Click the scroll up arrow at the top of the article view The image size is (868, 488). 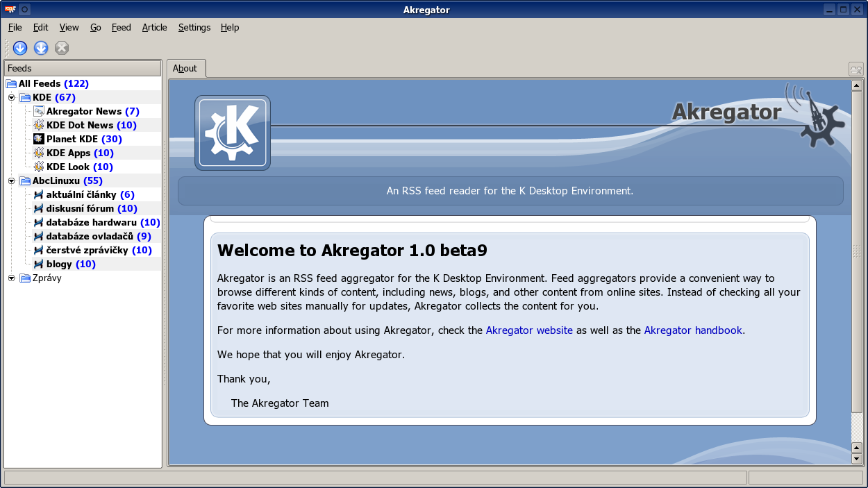click(857, 86)
